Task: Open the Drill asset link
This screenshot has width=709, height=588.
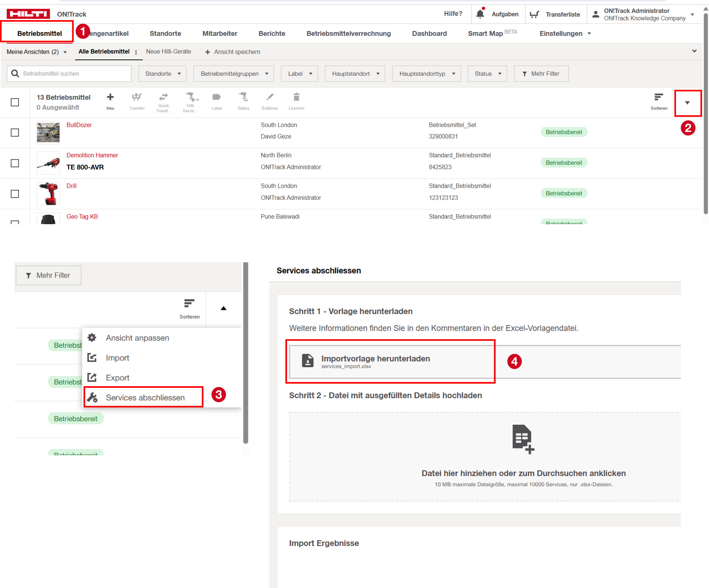Action: pos(71,186)
